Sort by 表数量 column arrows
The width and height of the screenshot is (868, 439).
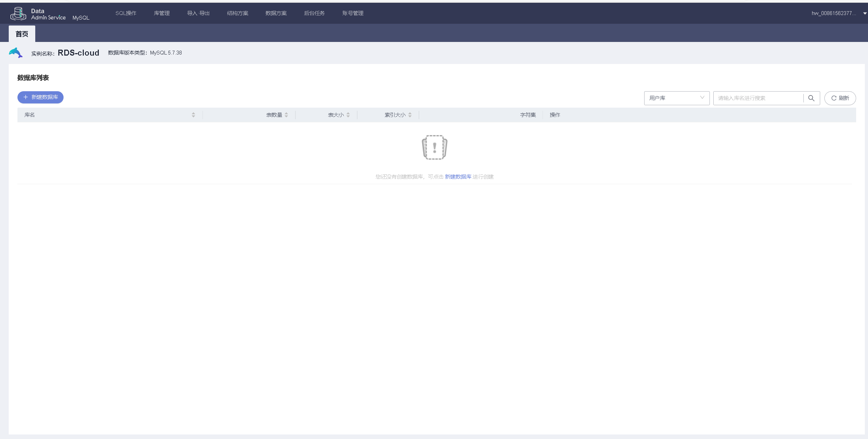click(286, 115)
